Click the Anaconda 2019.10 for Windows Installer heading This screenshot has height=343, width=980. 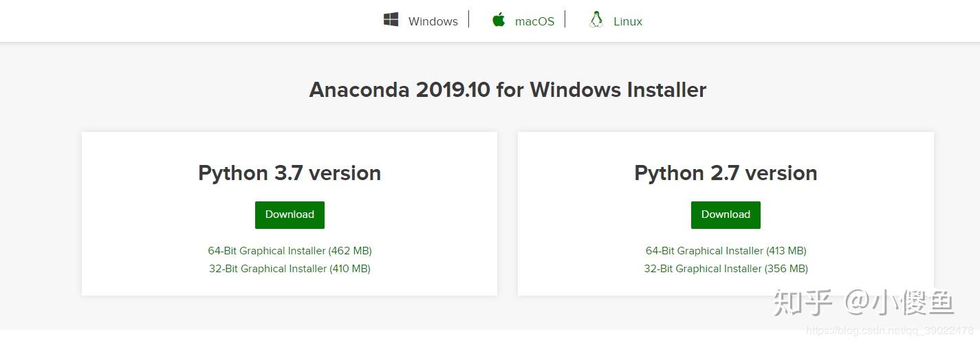[508, 90]
